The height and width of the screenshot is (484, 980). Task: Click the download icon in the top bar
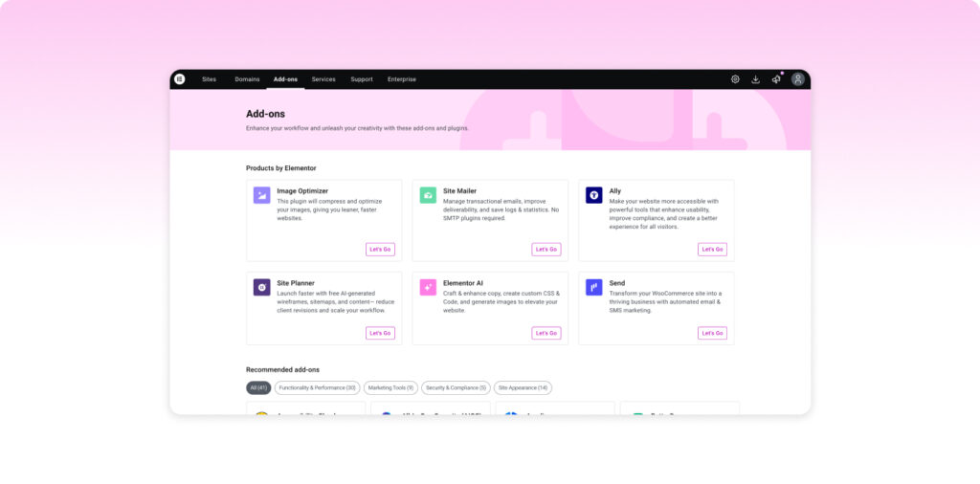point(755,79)
